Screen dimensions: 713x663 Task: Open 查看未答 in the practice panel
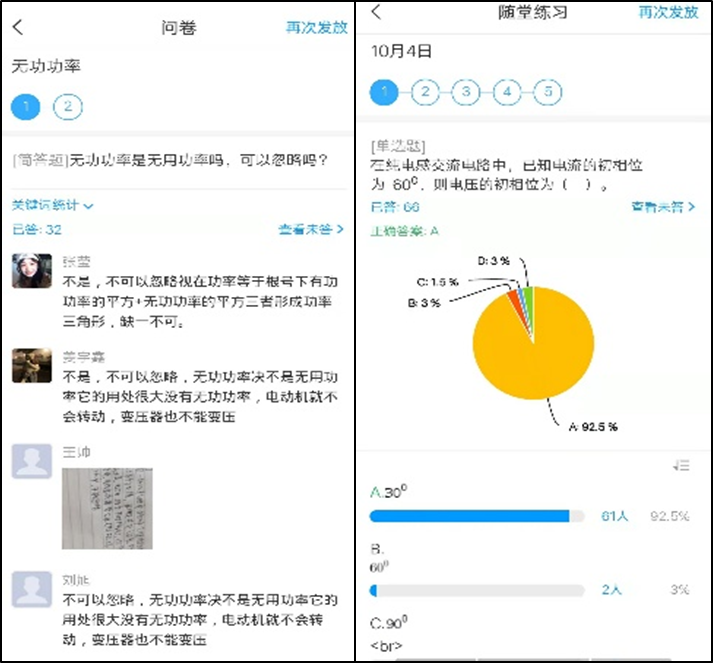click(x=663, y=207)
